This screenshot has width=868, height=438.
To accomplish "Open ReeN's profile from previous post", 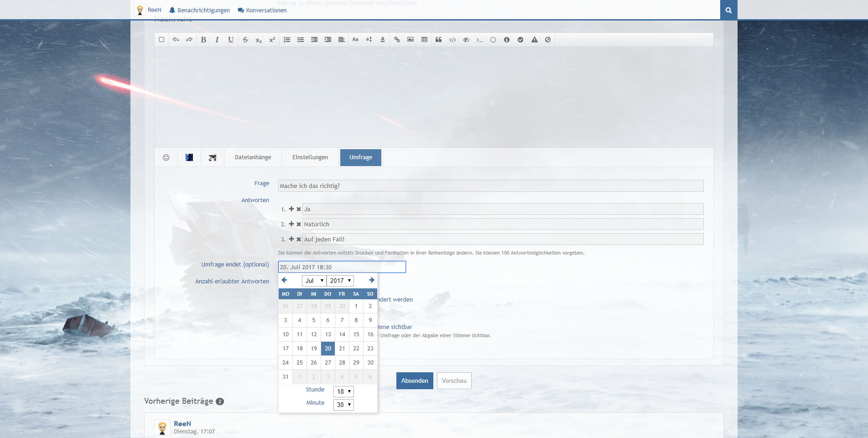I will click(x=182, y=424).
